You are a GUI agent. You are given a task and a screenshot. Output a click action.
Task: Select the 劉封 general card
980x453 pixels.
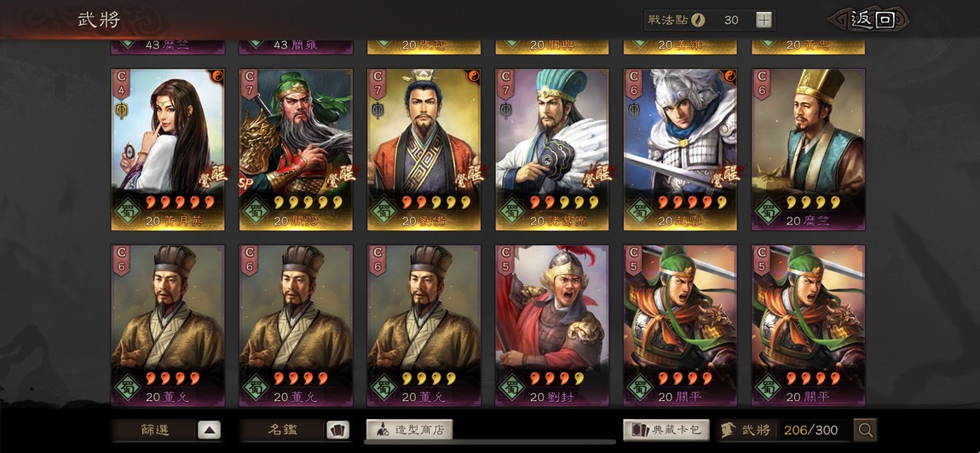coord(552,325)
